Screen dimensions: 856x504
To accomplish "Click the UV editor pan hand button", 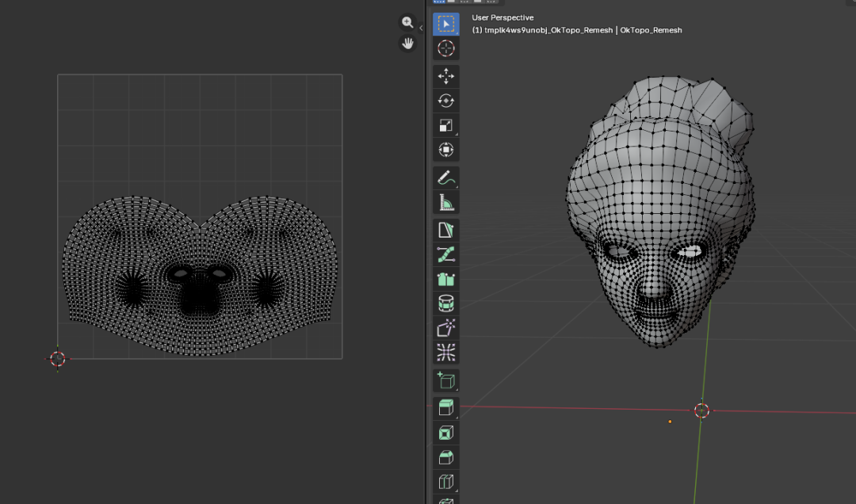I will pyautogui.click(x=407, y=44).
